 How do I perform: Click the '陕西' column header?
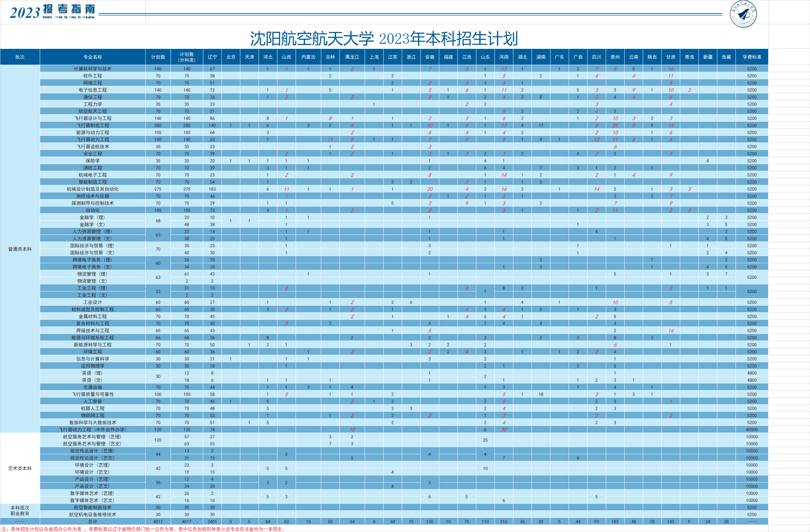point(652,57)
